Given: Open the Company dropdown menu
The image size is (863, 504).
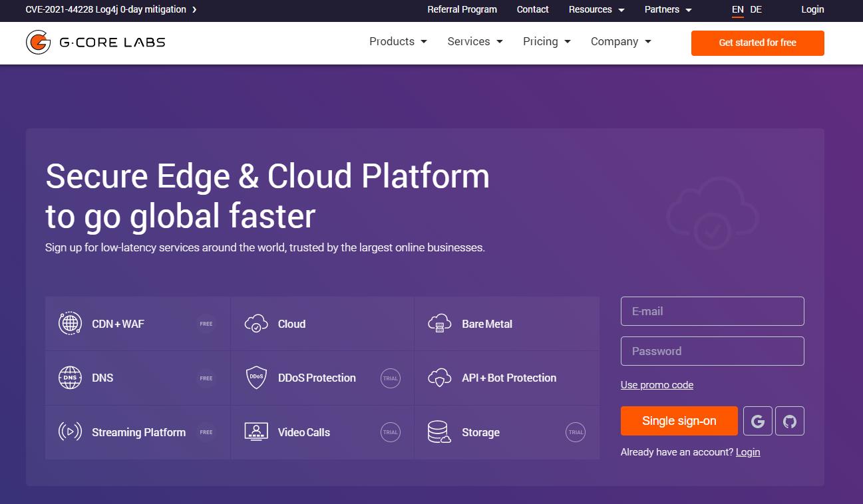Looking at the screenshot, I should tap(621, 41).
